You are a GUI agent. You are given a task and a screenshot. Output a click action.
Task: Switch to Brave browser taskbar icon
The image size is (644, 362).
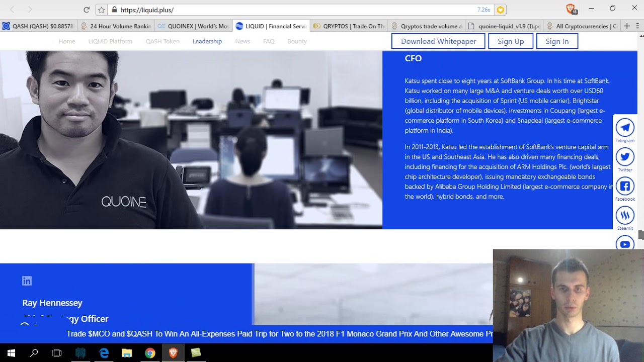173,353
